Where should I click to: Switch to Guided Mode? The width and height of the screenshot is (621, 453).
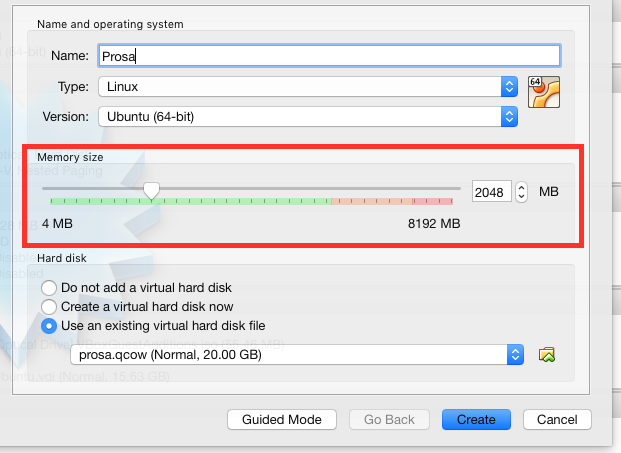tap(282, 419)
